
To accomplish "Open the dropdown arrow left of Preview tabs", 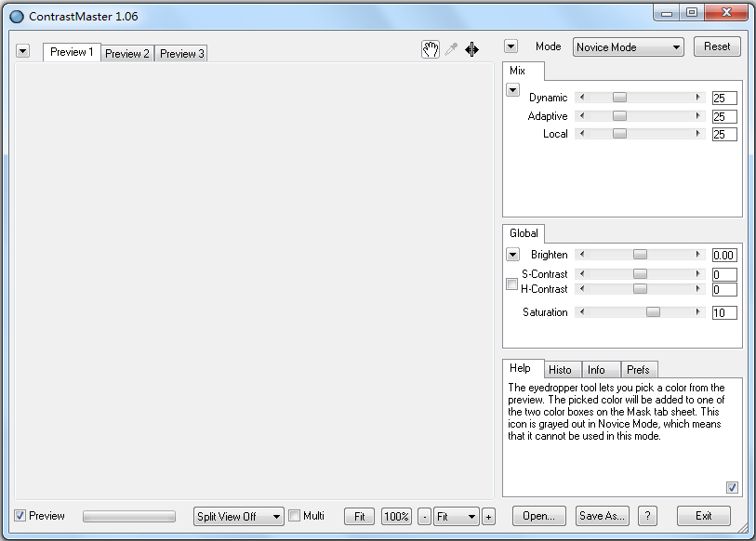I will [22, 50].
